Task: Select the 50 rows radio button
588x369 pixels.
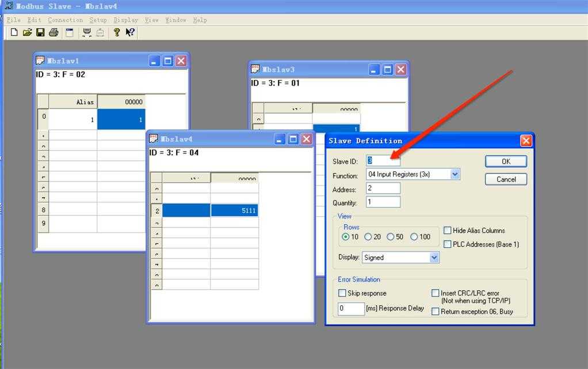Action: click(x=391, y=237)
